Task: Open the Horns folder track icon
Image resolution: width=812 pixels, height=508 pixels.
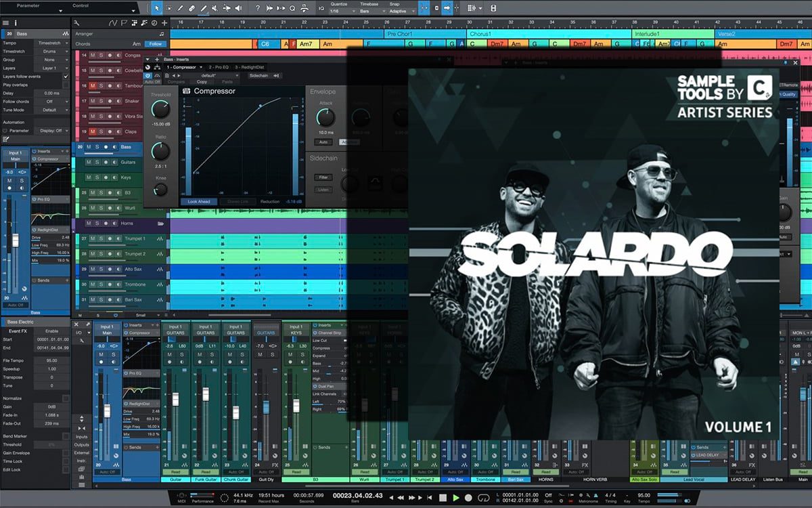Action: click(160, 223)
